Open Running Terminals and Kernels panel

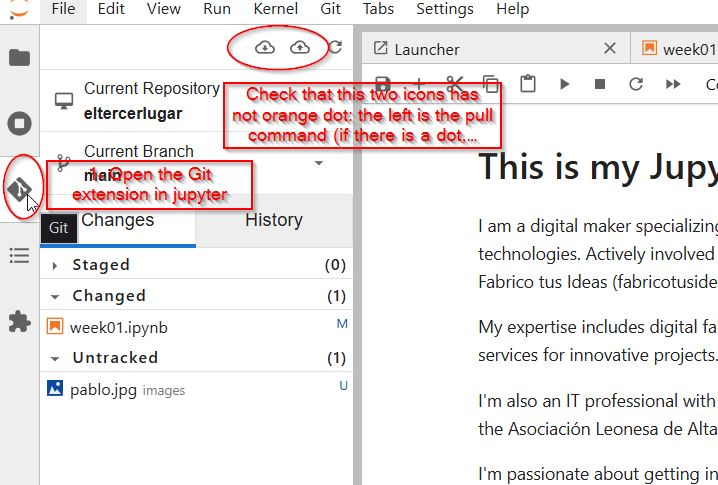(19, 124)
